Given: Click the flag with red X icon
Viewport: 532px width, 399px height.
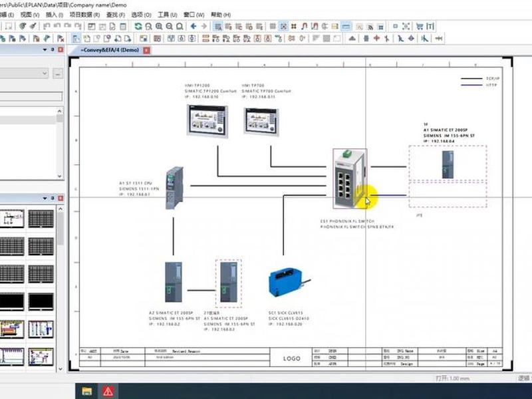Looking at the screenshot, I should tap(61, 39).
